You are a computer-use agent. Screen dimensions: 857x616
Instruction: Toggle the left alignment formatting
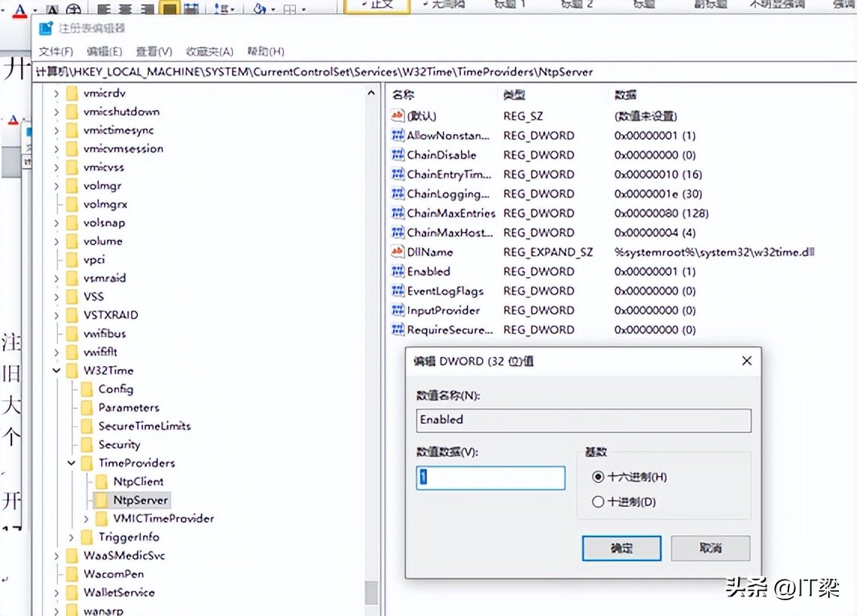pos(103,9)
